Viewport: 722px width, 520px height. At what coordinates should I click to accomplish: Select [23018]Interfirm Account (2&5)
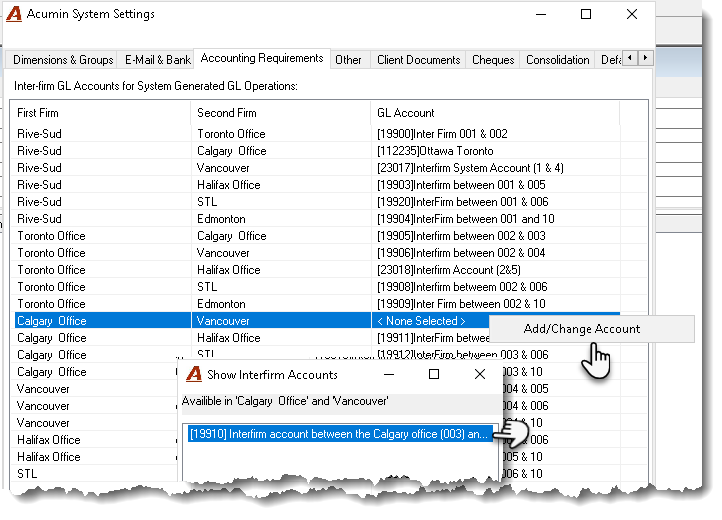click(448, 270)
